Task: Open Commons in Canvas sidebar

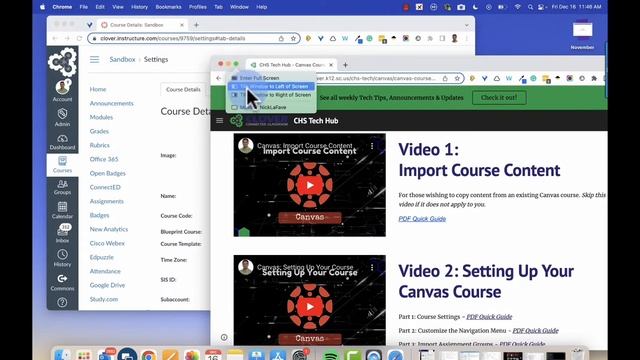Action: (x=62, y=282)
